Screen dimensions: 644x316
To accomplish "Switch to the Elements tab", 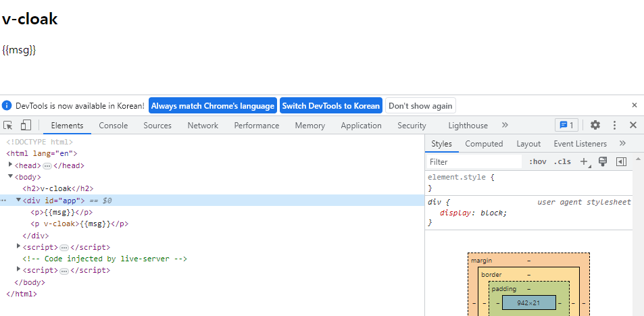I will pos(68,126).
